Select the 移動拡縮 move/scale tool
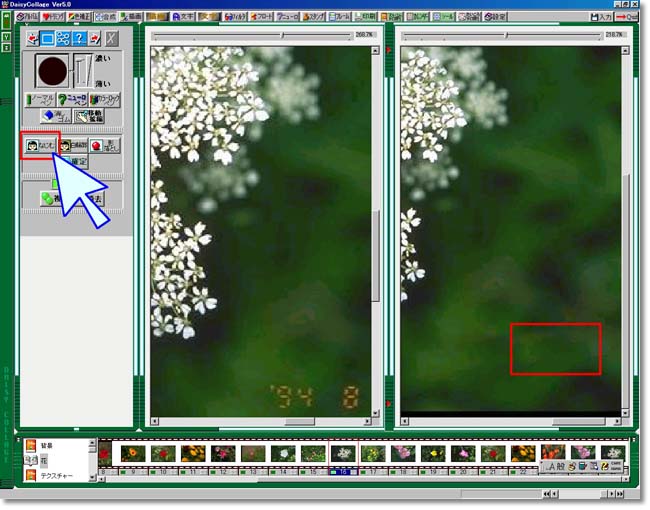The image size is (650, 510). pyautogui.click(x=88, y=116)
